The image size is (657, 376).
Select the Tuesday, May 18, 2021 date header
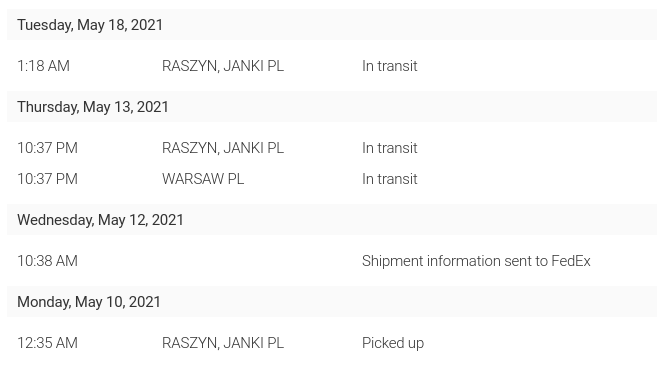(90, 25)
